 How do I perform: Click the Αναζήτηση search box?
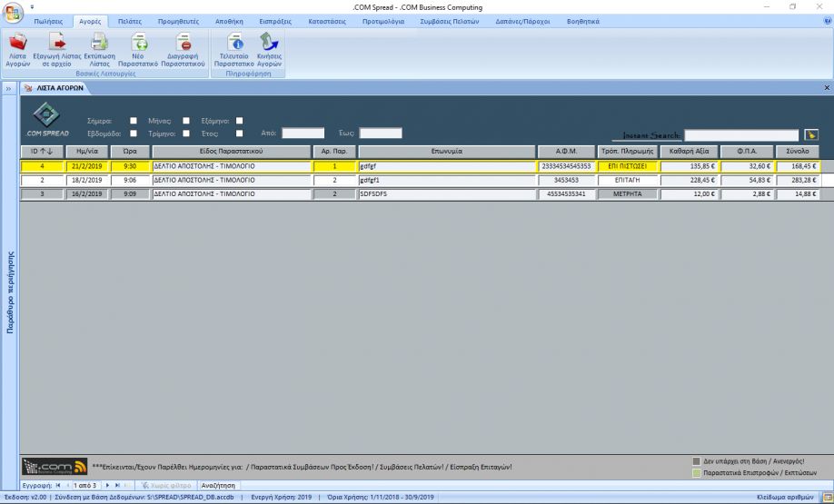pyautogui.click(x=220, y=486)
